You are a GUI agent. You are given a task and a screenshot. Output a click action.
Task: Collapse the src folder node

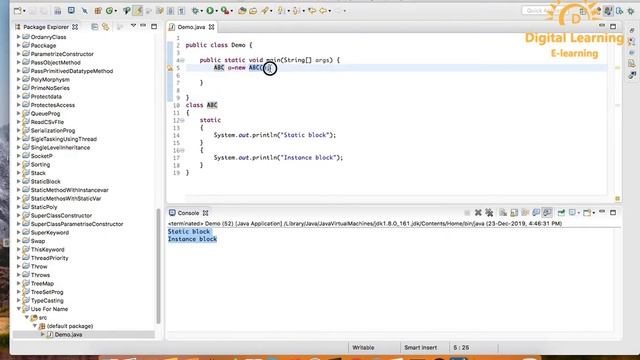(27, 318)
